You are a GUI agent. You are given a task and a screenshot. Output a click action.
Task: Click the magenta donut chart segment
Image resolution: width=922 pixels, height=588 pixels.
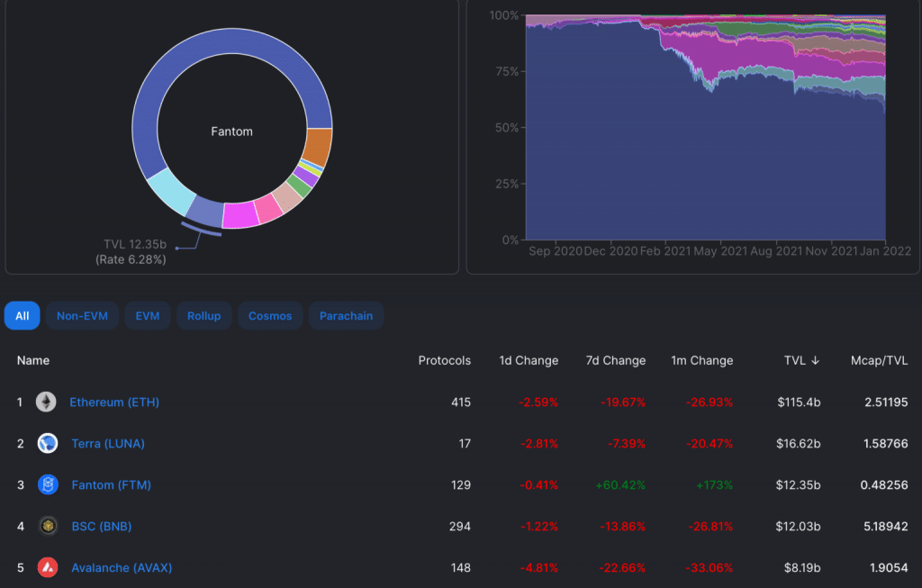(240, 215)
